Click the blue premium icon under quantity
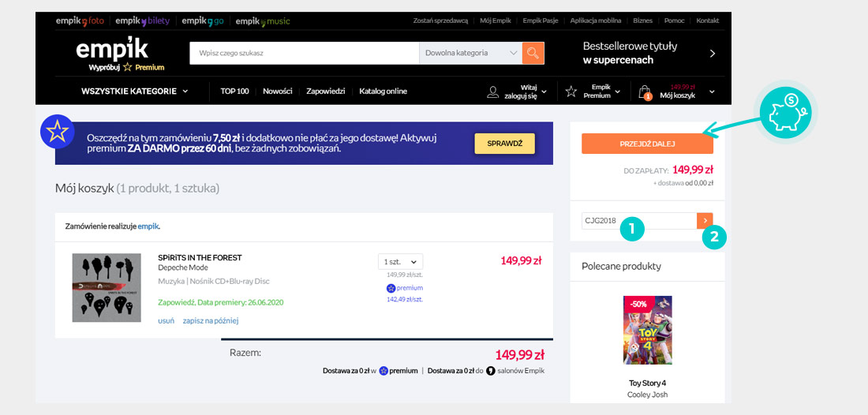The image size is (868, 415). [x=391, y=288]
